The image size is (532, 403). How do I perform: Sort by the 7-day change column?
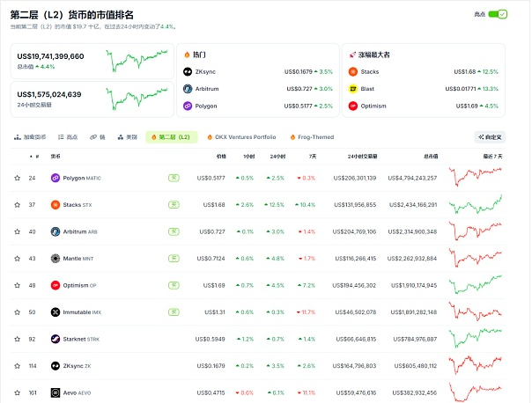313,157
